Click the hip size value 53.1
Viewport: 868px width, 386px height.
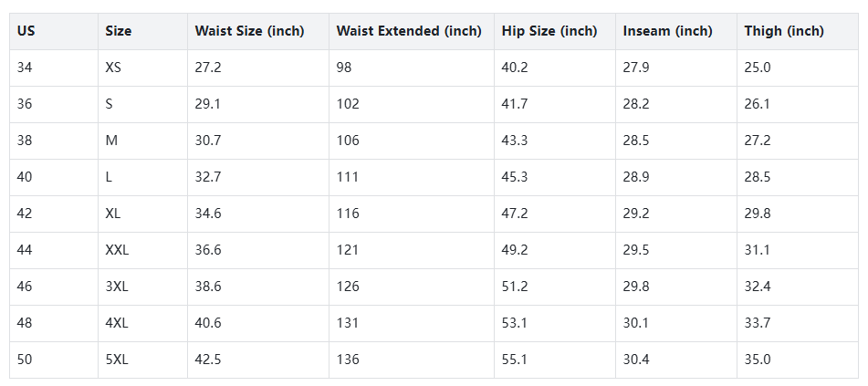pos(515,323)
